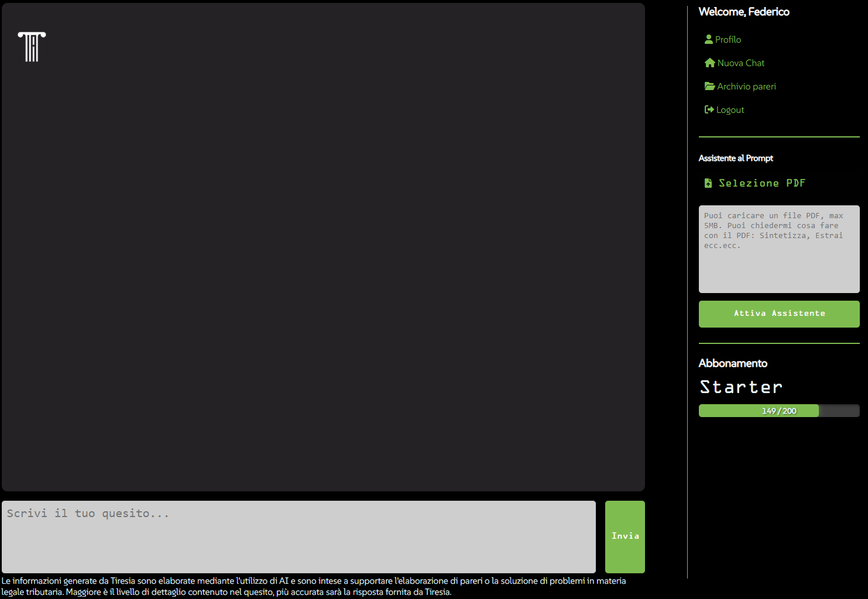Click the home icon for Nuova Chat
868x599 pixels.
[x=710, y=63]
